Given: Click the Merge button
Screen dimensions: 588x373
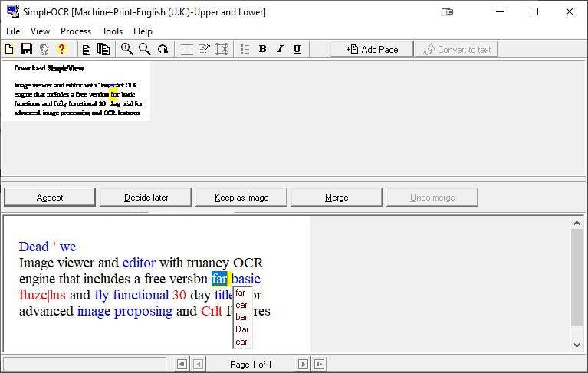Looking at the screenshot, I should (337, 197).
